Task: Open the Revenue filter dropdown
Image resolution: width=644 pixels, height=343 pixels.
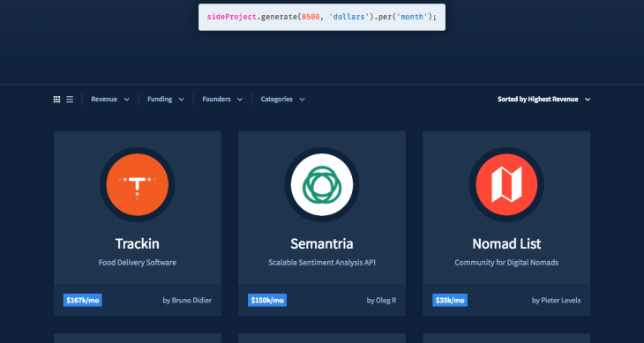Action: coord(110,100)
